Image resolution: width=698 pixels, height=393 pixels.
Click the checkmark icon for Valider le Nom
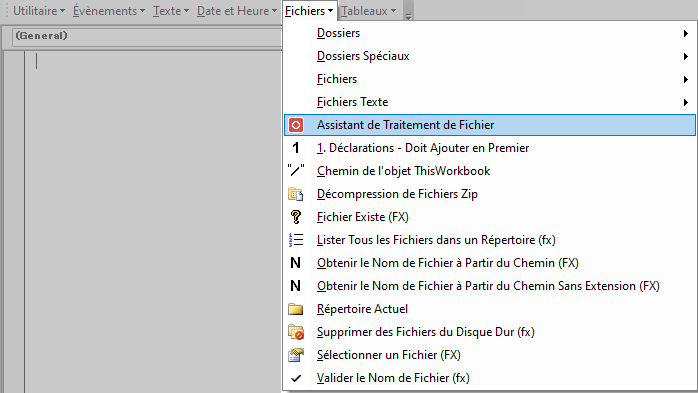point(296,378)
